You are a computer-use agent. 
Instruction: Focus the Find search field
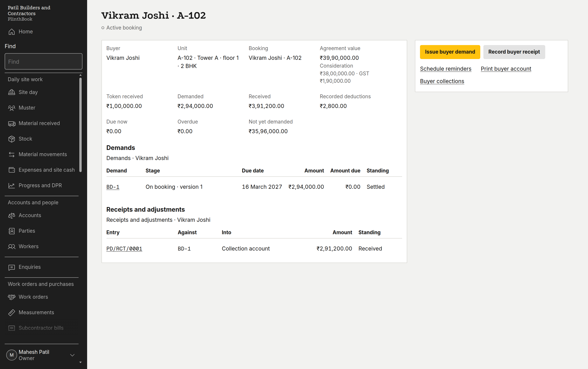pos(44,61)
